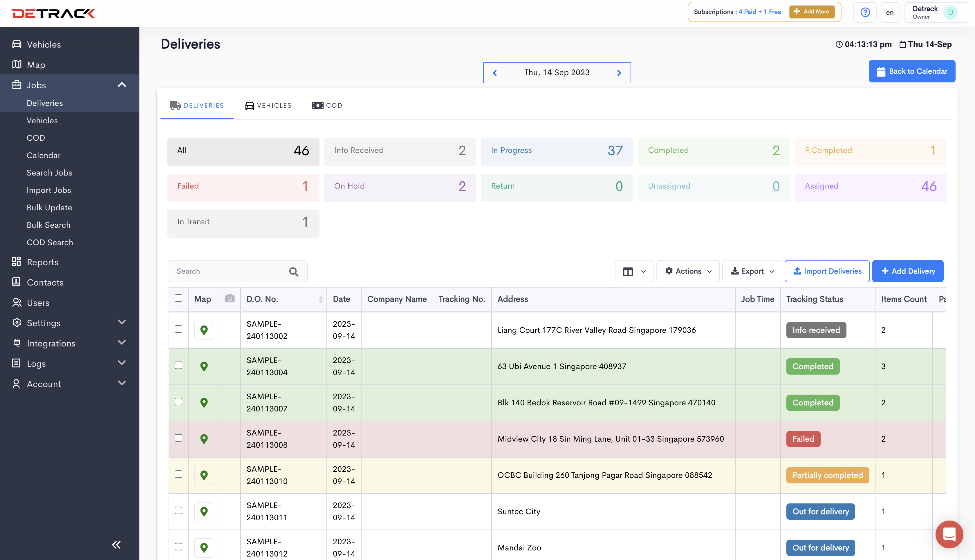Go to previous day with left arrow

(495, 73)
